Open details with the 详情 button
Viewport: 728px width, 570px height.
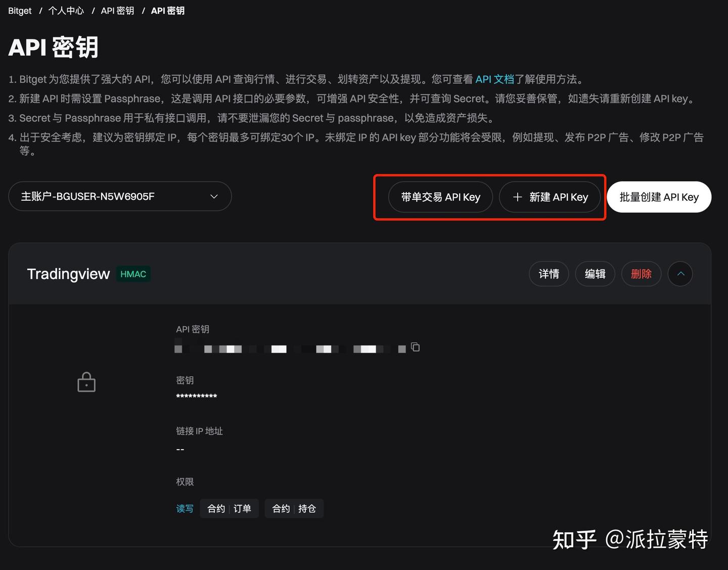(x=549, y=274)
